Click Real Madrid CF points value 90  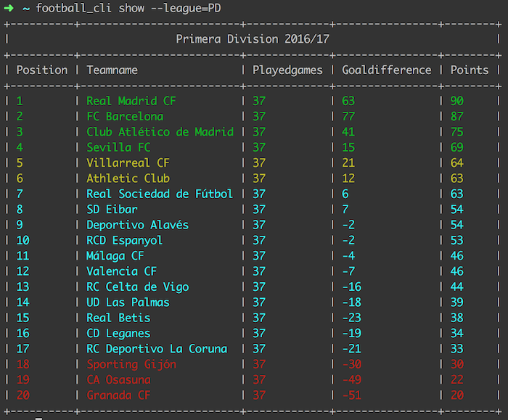coord(456,101)
